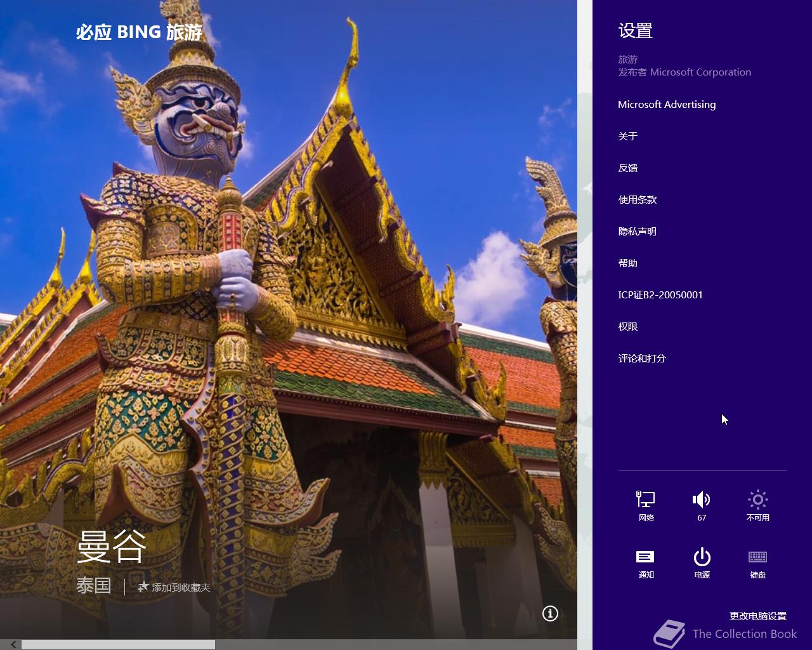Open the 使用条款 (Terms of use) entry
This screenshot has height=650, width=812.
(638, 199)
